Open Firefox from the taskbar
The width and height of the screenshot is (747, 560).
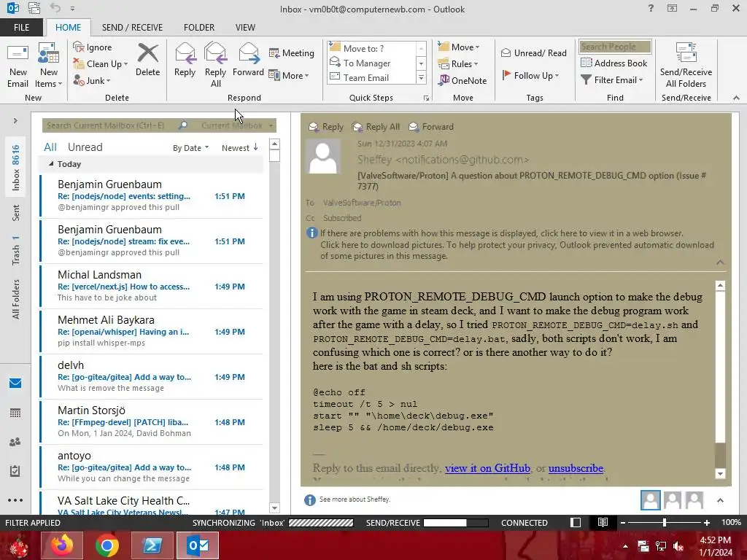(62, 545)
